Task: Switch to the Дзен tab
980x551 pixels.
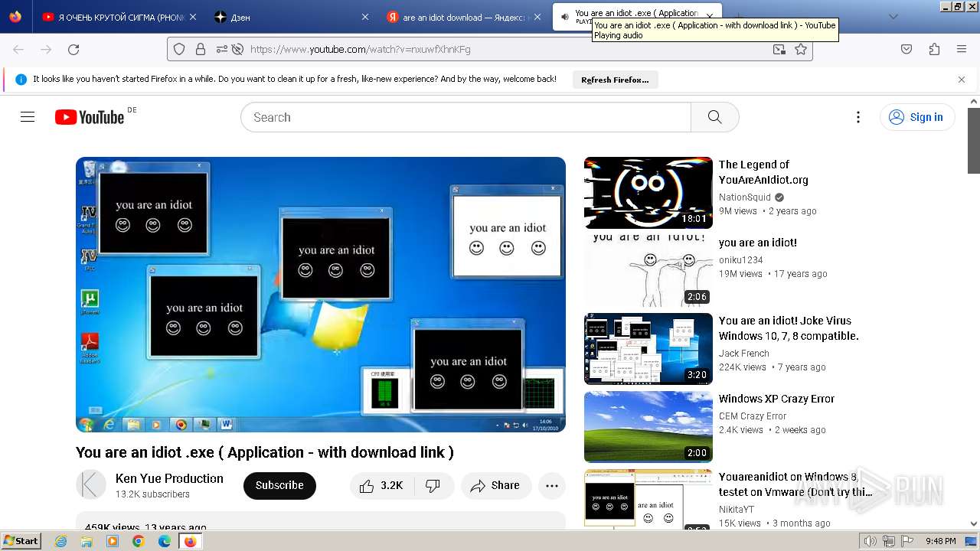Action: [x=291, y=17]
